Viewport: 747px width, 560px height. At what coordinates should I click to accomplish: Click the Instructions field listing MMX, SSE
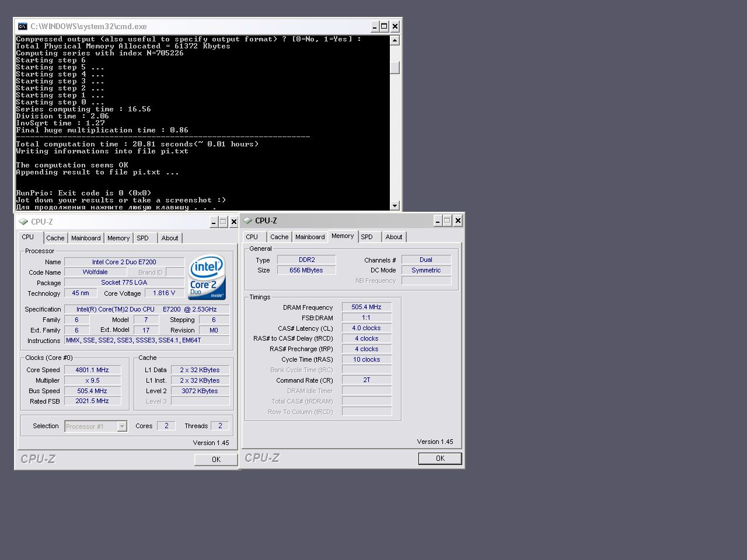(146, 340)
